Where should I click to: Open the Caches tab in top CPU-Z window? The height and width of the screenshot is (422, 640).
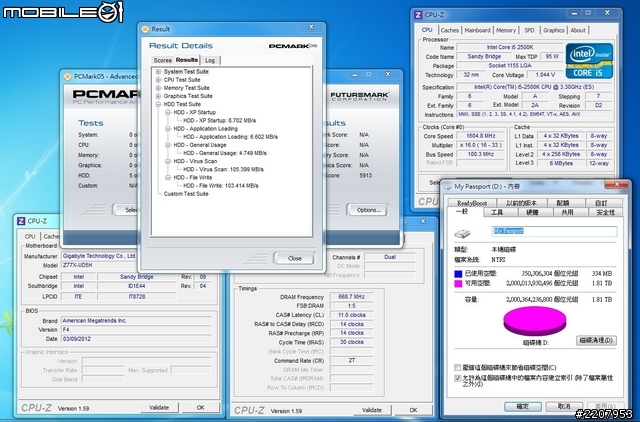pos(450,30)
